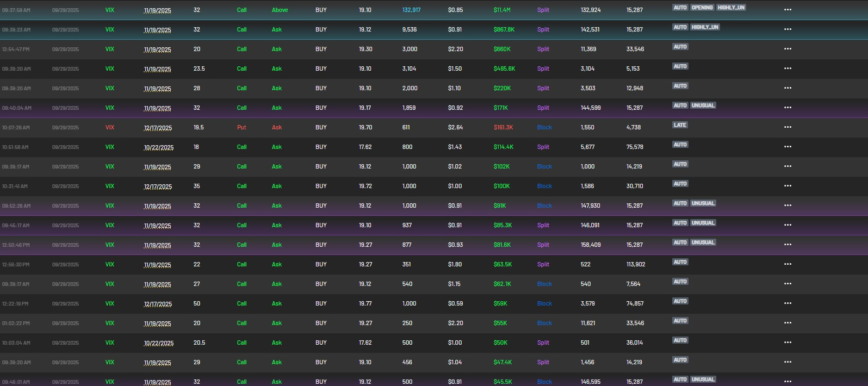Click the 01:02:22 PM timestamp

[x=16, y=323]
